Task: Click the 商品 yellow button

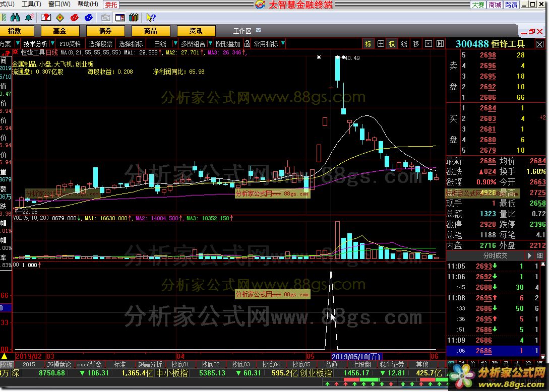Action: (x=150, y=31)
